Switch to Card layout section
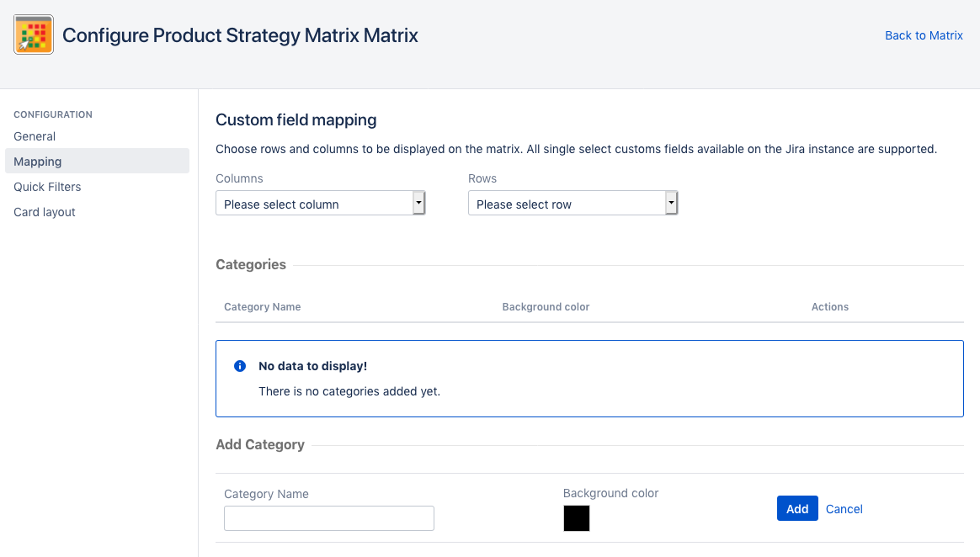The height and width of the screenshot is (557, 980). [x=45, y=212]
